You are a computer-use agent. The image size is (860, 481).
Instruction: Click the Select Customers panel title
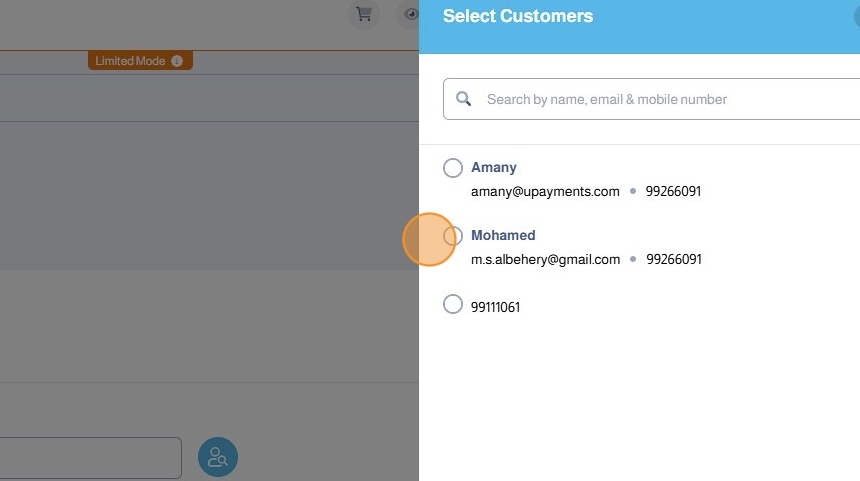coord(518,16)
